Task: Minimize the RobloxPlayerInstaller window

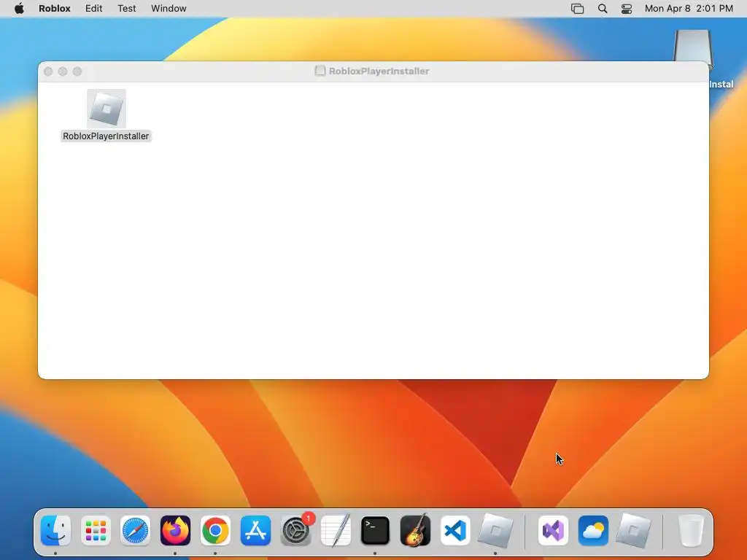Action: point(63,71)
